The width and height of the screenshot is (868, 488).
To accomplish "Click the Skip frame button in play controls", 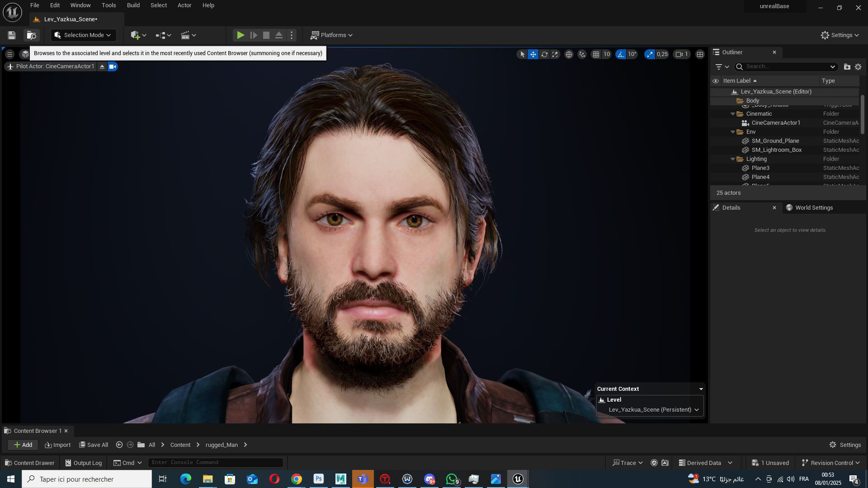I will click(x=254, y=35).
